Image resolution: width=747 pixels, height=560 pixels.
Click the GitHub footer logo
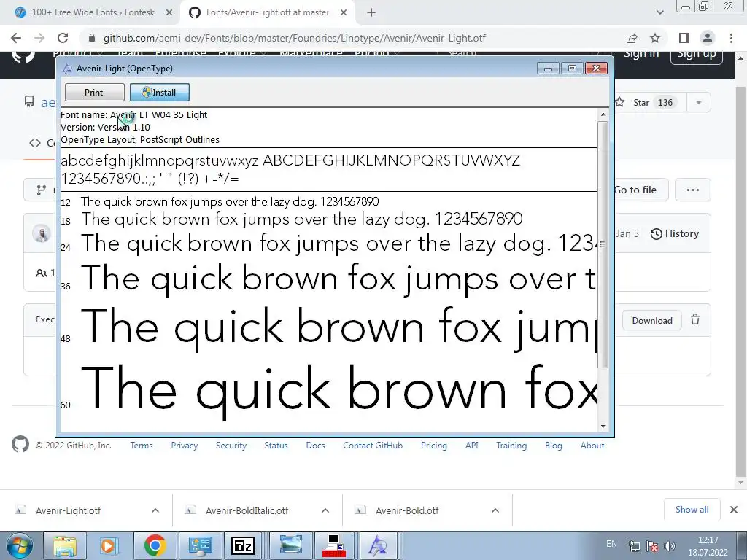click(20, 444)
